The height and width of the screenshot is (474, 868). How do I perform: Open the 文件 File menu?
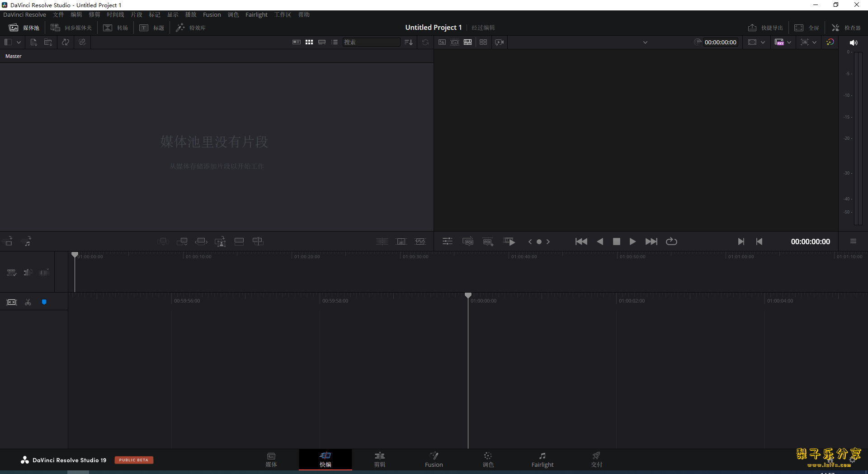pos(58,14)
